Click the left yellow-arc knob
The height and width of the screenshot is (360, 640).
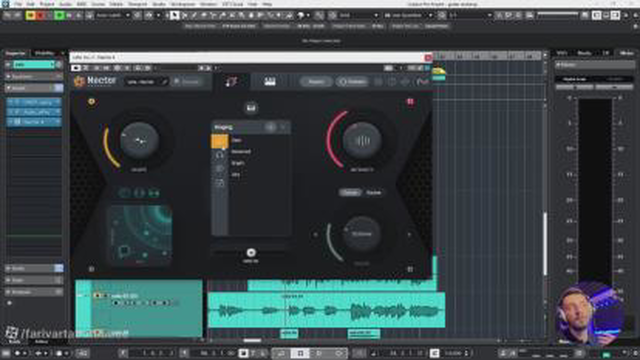[x=139, y=140]
